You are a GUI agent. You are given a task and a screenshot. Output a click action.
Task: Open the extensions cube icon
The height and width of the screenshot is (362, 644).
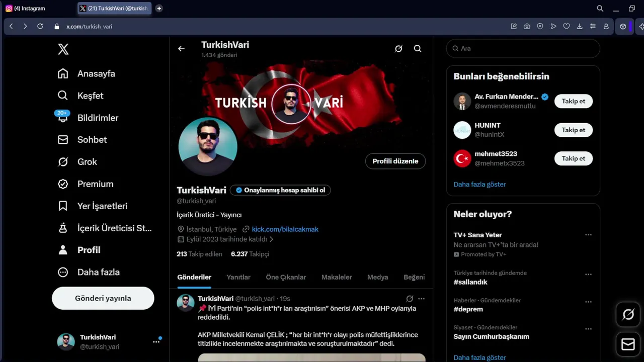click(623, 26)
